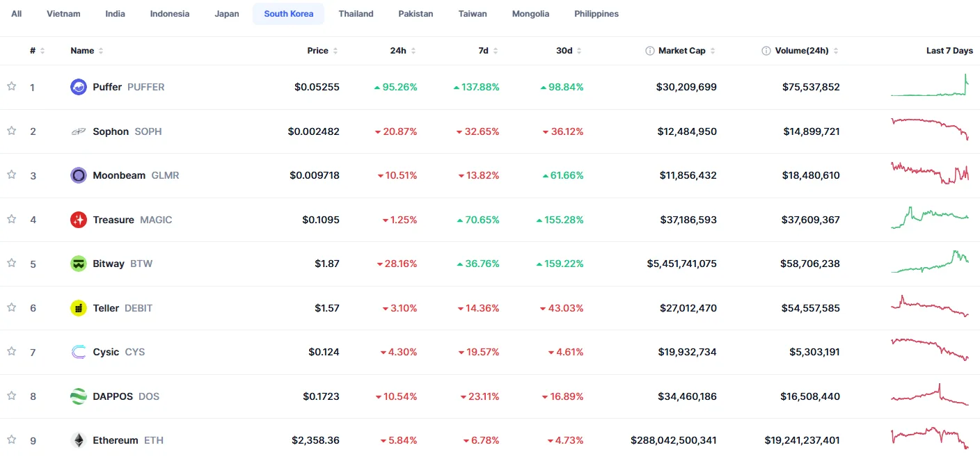This screenshot has width=980, height=459.
Task: Click the Ethereum coin logo icon
Action: tap(79, 440)
